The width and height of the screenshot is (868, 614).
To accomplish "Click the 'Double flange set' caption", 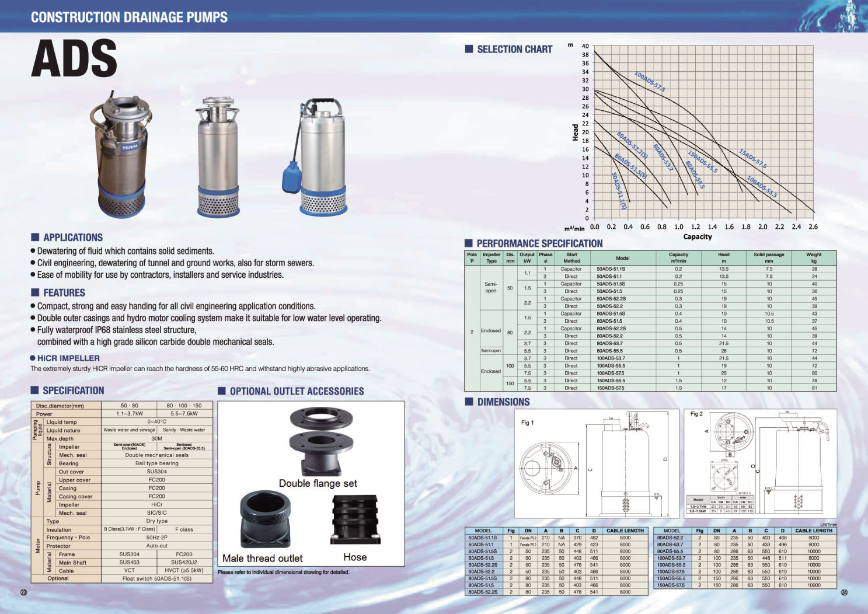I will (318, 483).
